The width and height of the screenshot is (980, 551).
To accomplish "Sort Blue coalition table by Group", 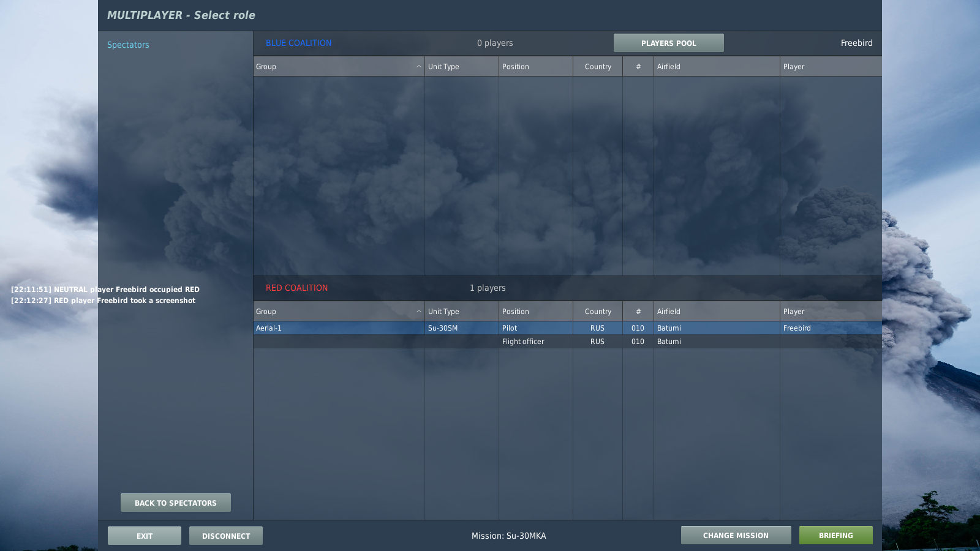I will click(x=339, y=66).
